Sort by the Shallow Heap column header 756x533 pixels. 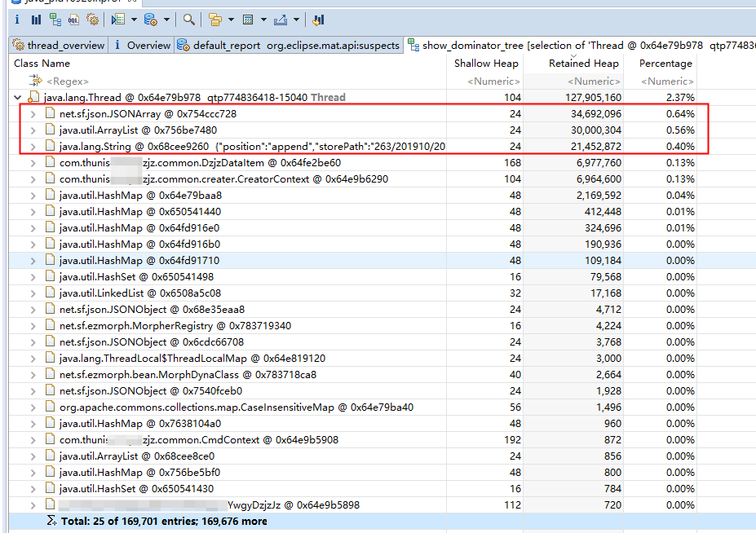pos(486,63)
